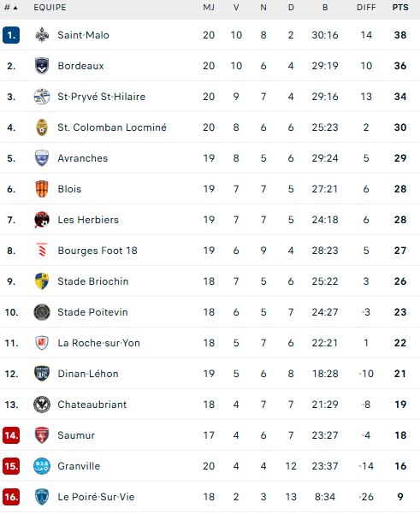Click the Granville club logo
Screen dimensions: 420x514
click(x=42, y=466)
